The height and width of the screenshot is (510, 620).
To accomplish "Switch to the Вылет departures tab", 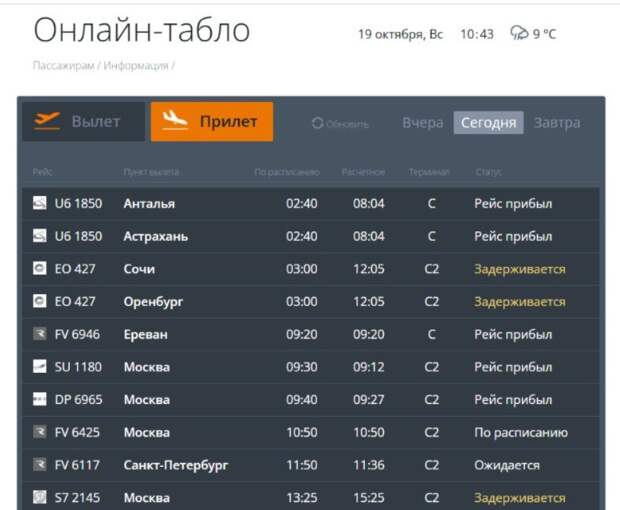I will tap(84, 122).
